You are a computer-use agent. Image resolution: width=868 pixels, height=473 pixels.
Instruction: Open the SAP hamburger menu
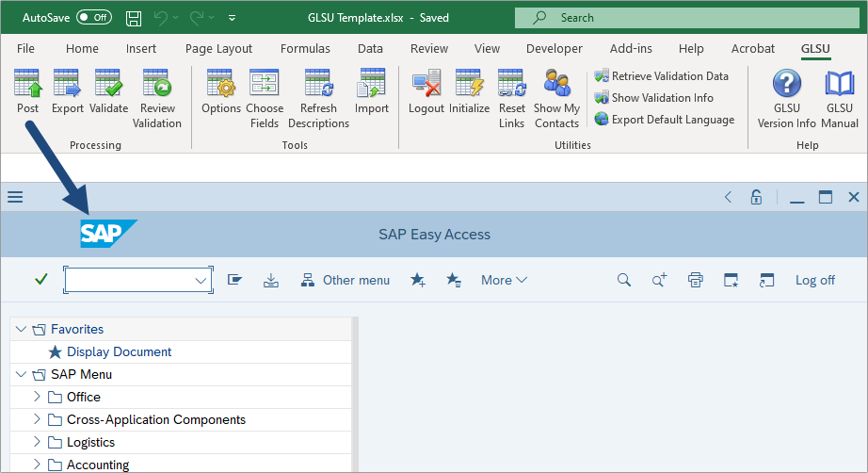tap(15, 197)
